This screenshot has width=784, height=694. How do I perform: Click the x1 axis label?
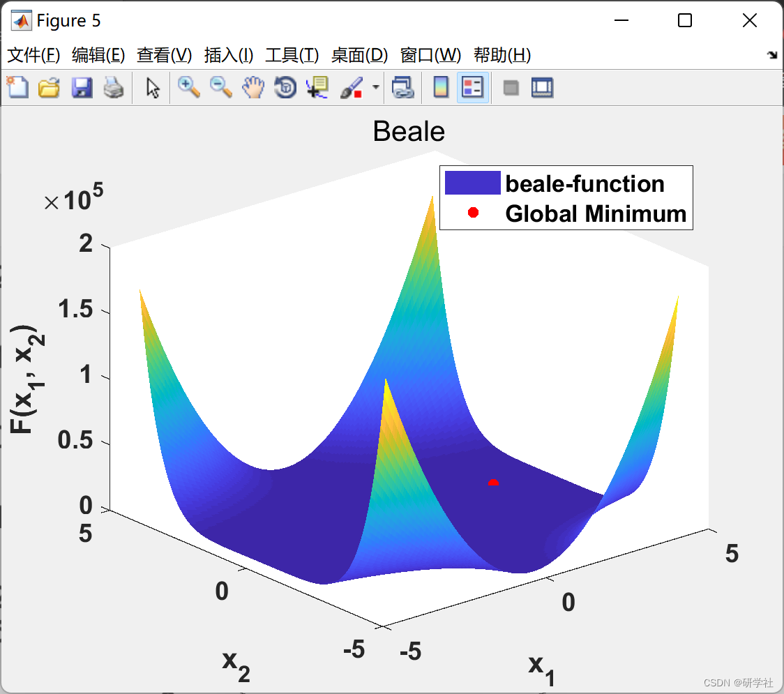coord(541,670)
